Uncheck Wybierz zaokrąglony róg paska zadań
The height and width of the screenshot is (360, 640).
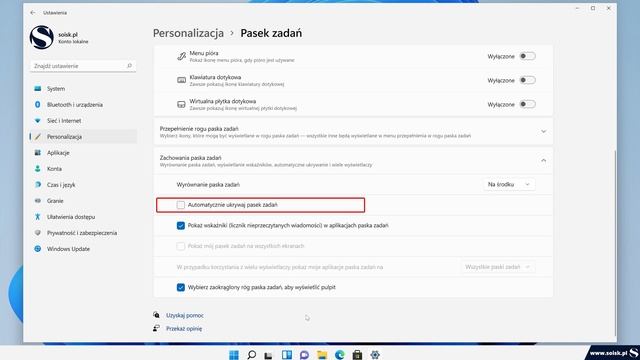tap(181, 287)
